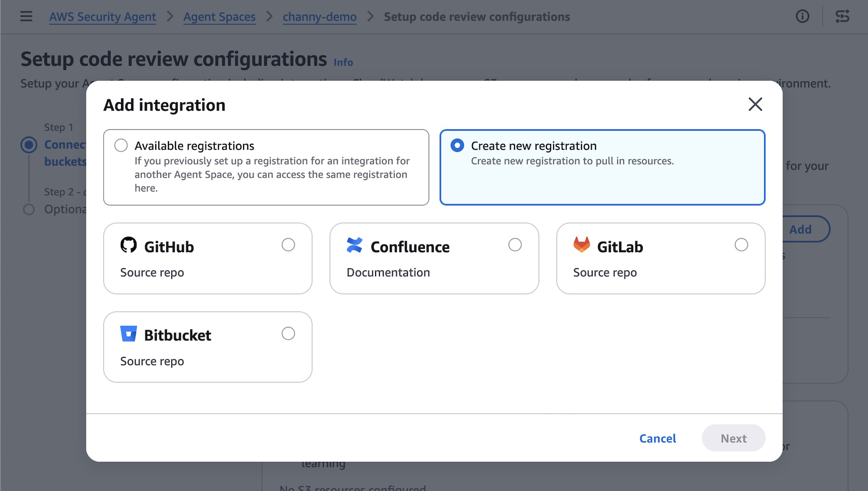The width and height of the screenshot is (868, 491).
Task: Open the channy-demo breadcrumb link
Action: click(320, 17)
